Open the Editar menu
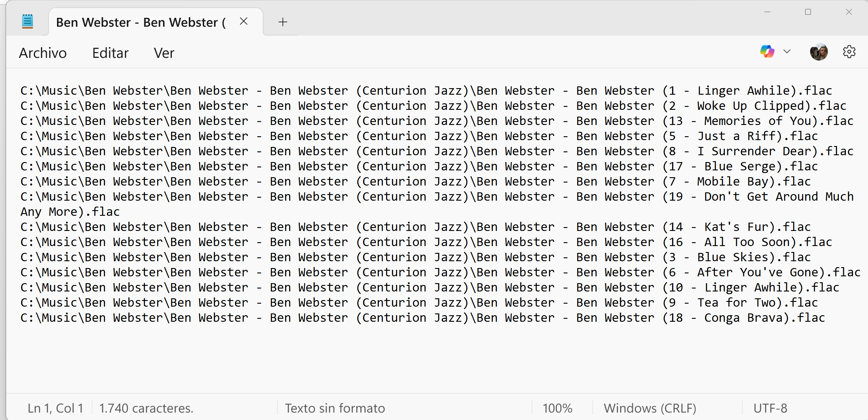 point(110,53)
